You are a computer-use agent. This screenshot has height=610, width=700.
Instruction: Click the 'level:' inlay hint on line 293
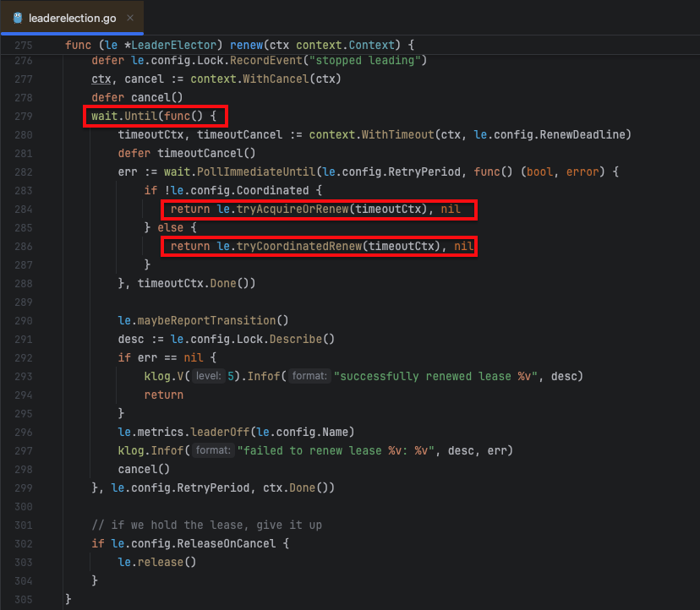pyautogui.click(x=209, y=376)
